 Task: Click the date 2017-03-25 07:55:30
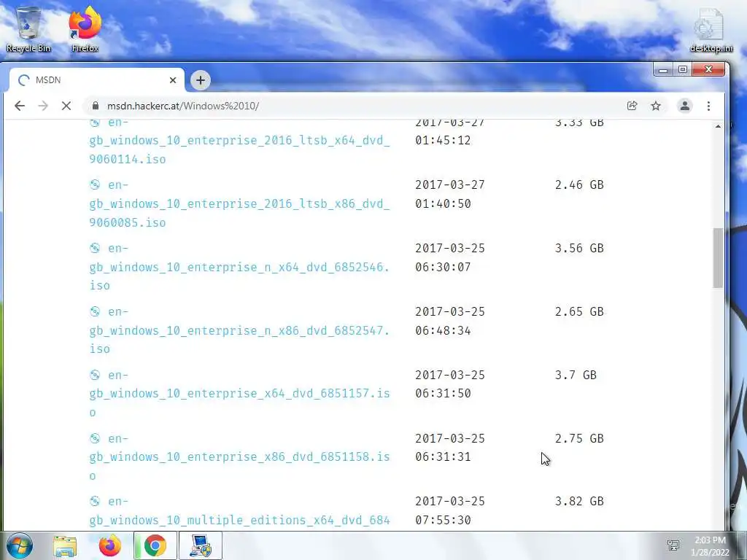[x=449, y=511]
